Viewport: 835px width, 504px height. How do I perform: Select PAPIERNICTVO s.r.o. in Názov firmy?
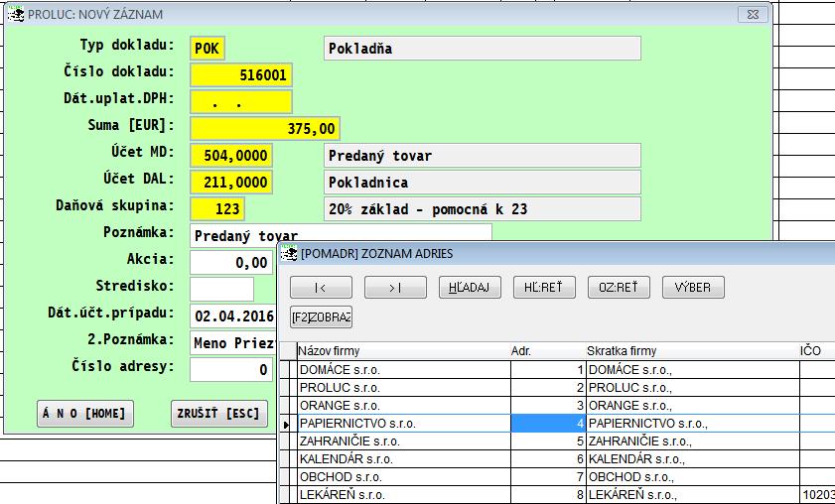(x=404, y=424)
